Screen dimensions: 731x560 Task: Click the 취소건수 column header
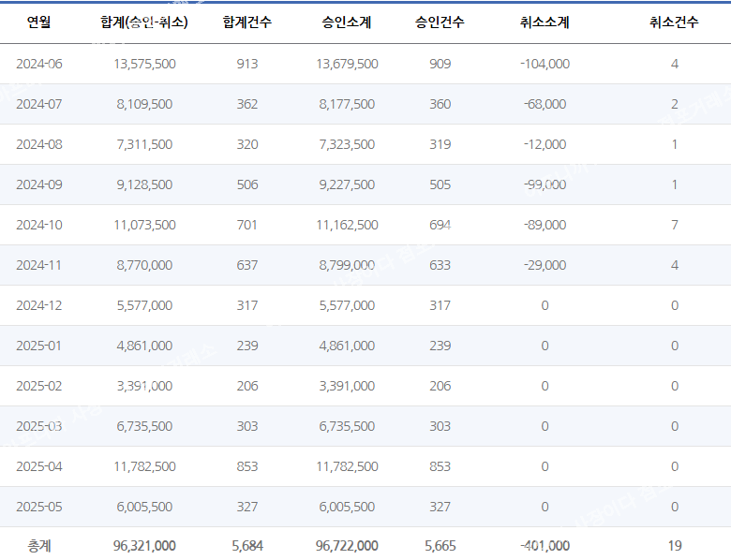(x=674, y=22)
